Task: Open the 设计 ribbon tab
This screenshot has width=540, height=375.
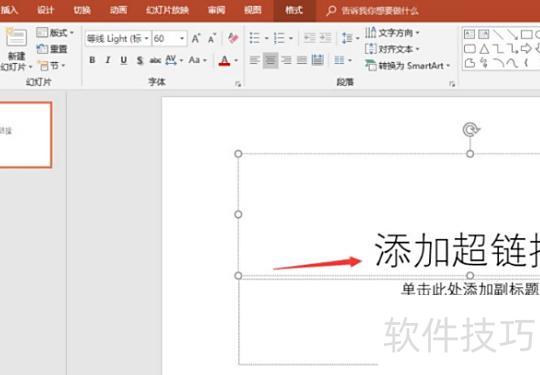Action: pos(45,10)
